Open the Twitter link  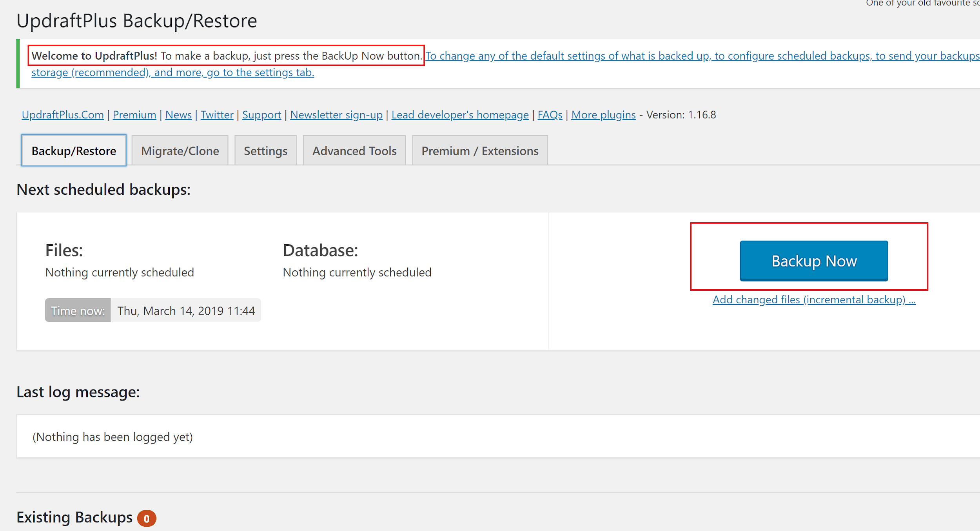(217, 115)
